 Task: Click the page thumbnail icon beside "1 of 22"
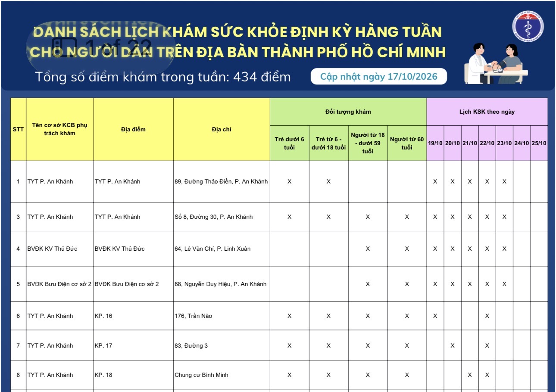click(x=65, y=47)
